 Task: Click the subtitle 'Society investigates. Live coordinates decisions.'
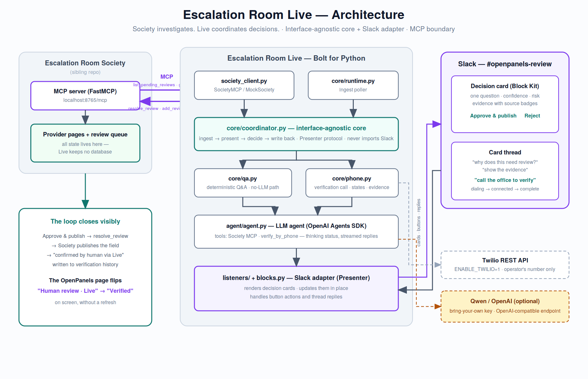click(206, 29)
